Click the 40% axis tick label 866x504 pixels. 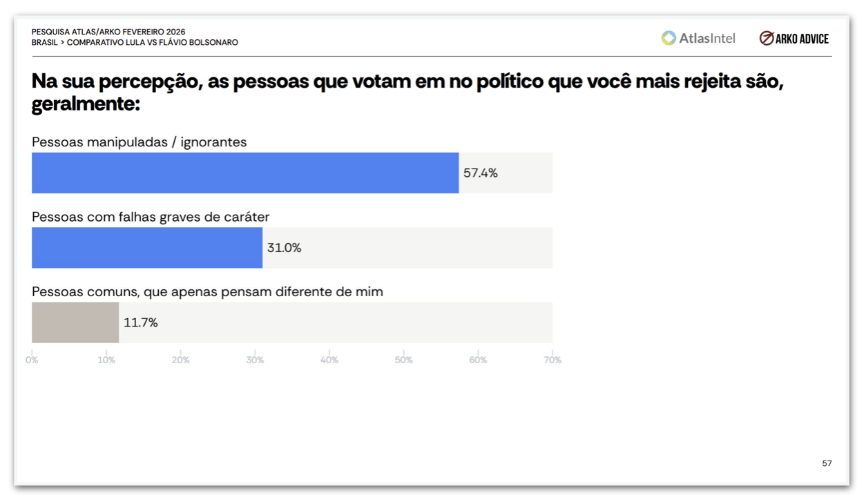(x=329, y=360)
